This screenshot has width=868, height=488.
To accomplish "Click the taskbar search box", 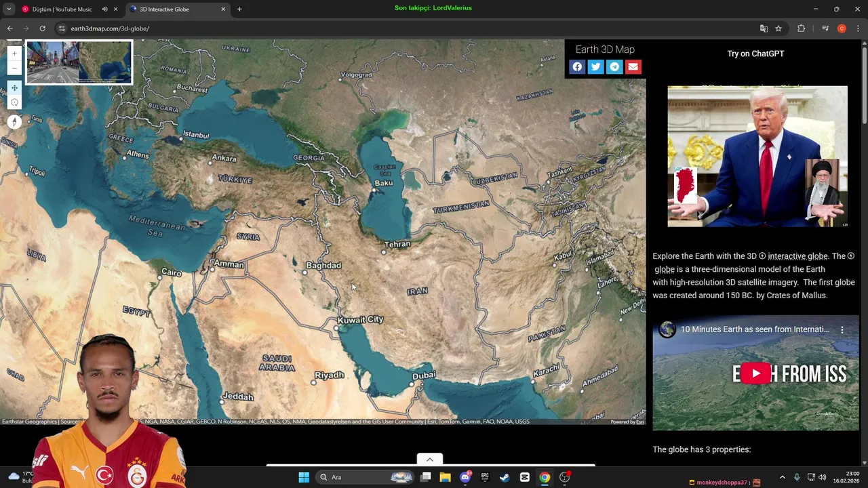I will click(x=366, y=477).
